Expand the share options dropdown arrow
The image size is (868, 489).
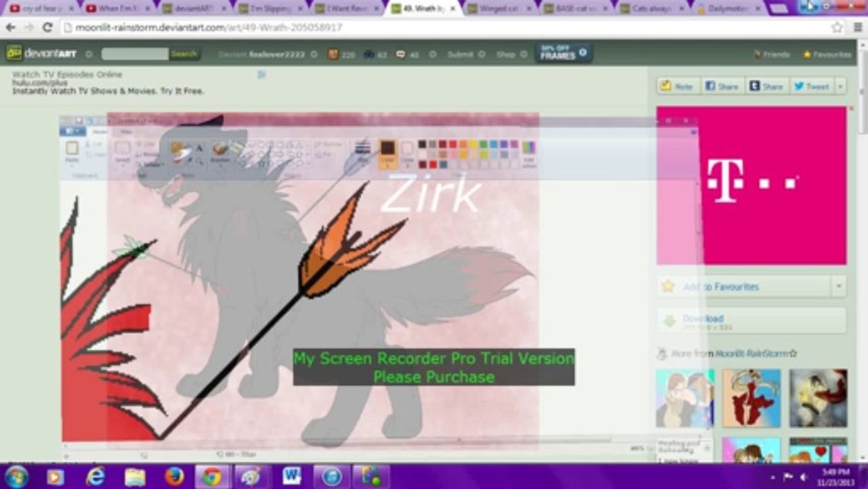coord(841,86)
